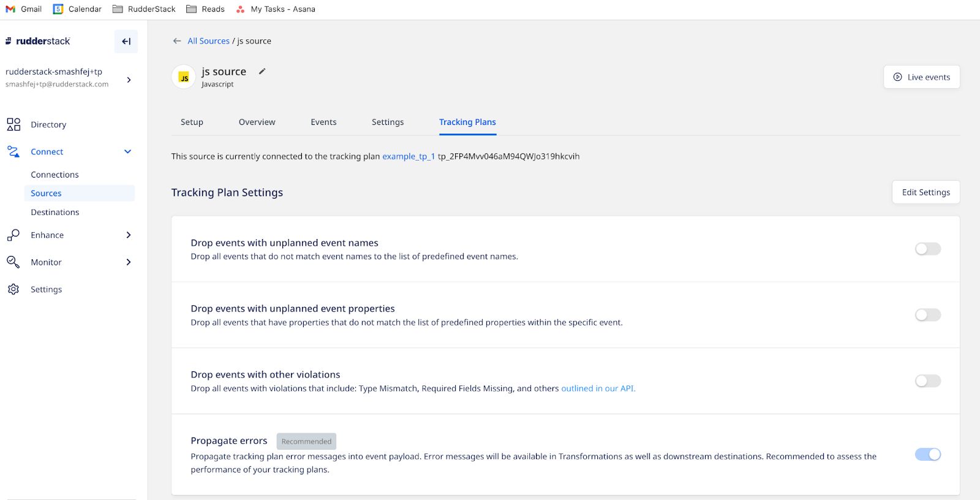The height and width of the screenshot is (500, 980).
Task: Open the Calendar bookmark
Action: coord(77,9)
